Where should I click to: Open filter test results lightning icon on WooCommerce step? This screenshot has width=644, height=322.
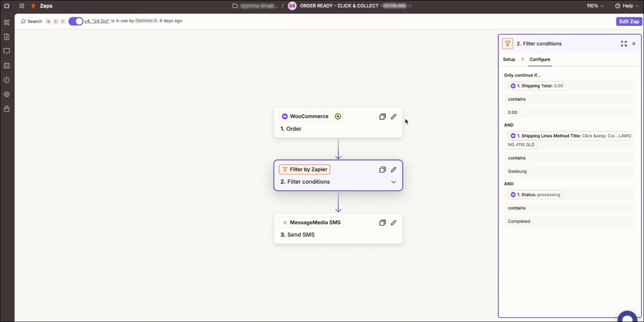(x=338, y=116)
